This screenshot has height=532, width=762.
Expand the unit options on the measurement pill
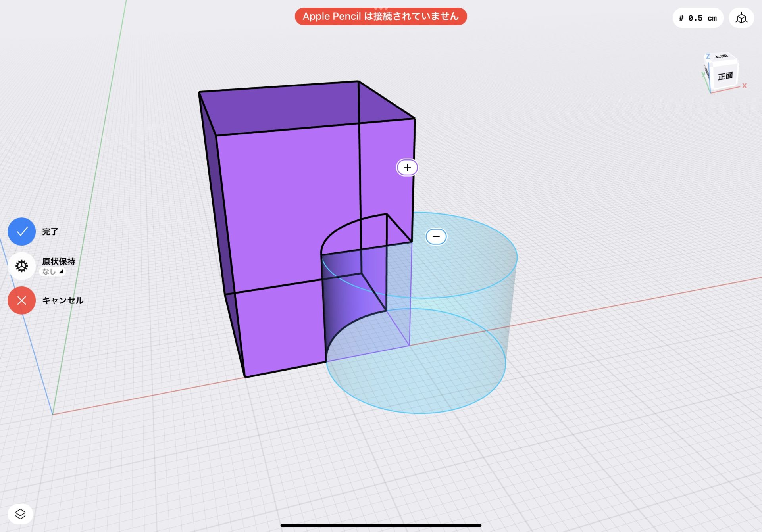coord(698,18)
